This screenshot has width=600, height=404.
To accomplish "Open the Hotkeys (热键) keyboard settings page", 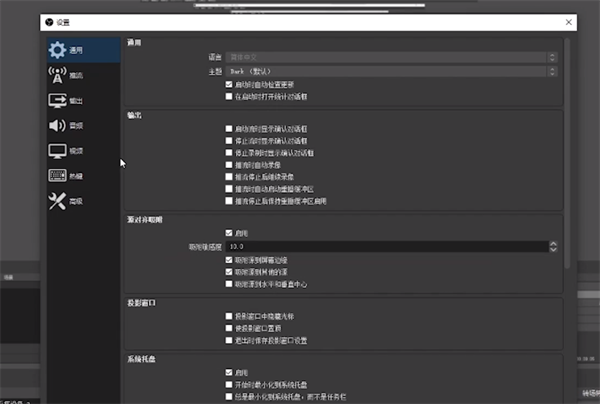I will click(83, 176).
